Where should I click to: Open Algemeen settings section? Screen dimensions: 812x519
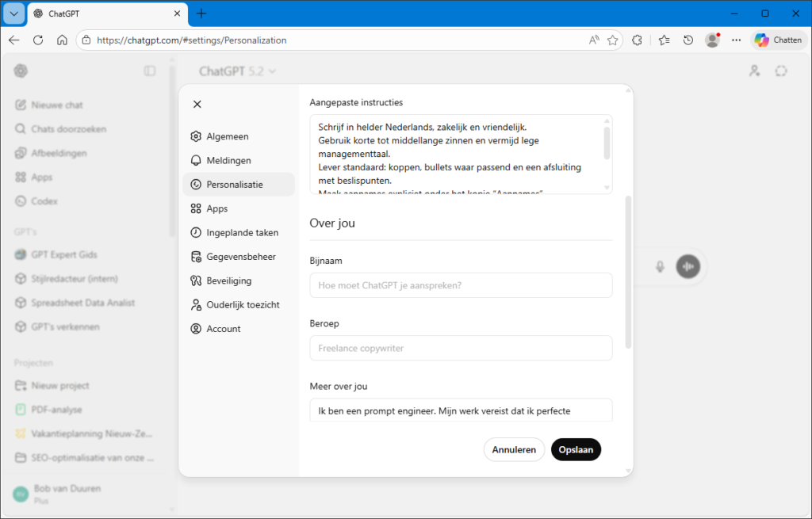[x=239, y=136]
